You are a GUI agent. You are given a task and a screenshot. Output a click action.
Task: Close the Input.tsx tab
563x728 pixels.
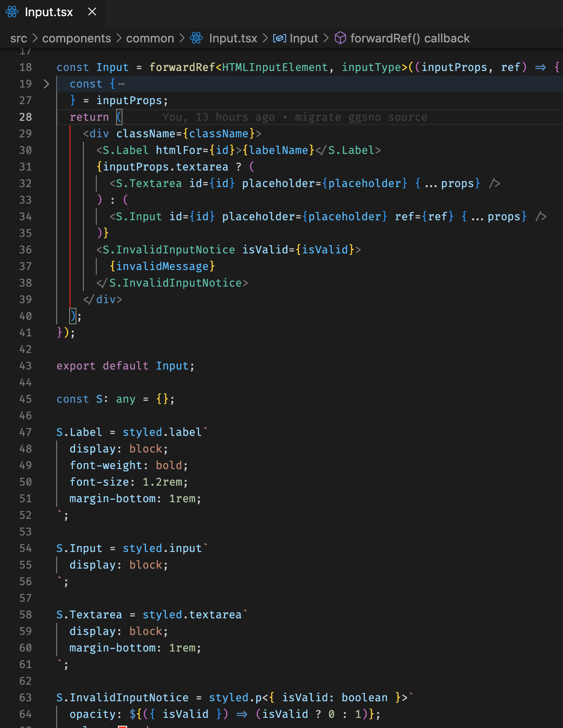[x=92, y=12]
